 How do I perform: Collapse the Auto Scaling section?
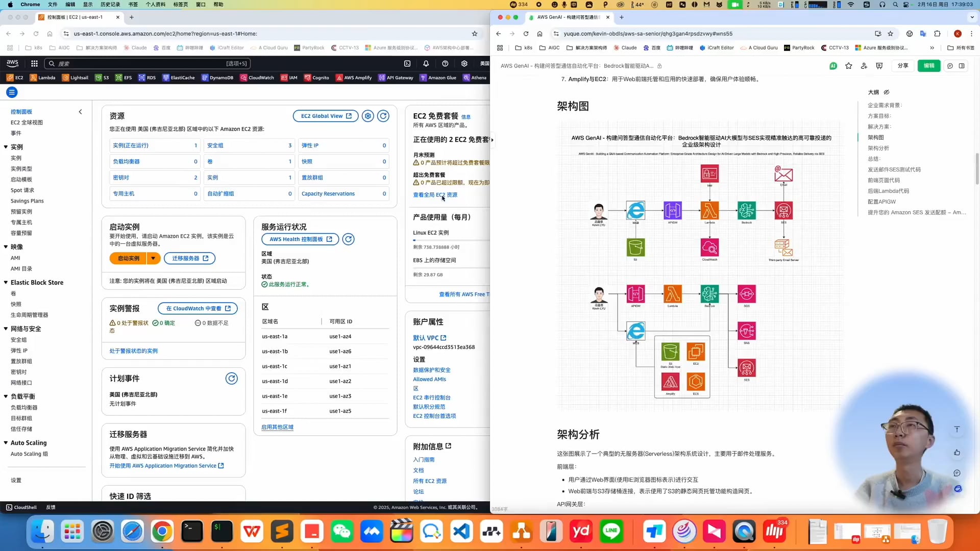coord(5,443)
